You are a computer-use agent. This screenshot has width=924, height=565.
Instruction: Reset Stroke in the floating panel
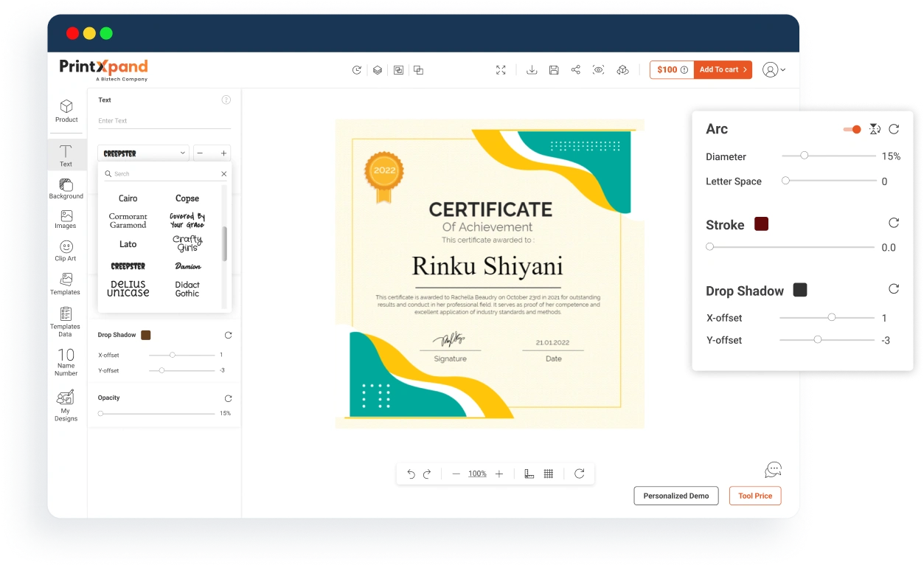click(x=894, y=223)
